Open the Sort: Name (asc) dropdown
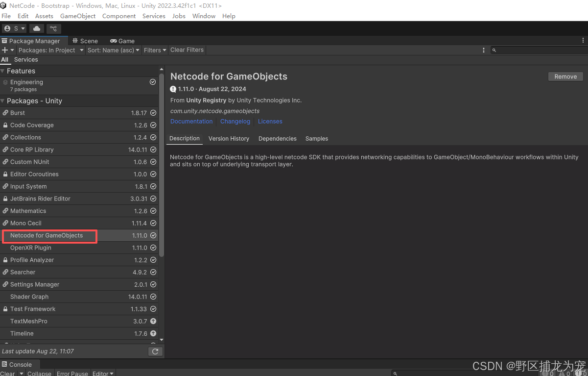588x376 pixels. pos(114,50)
